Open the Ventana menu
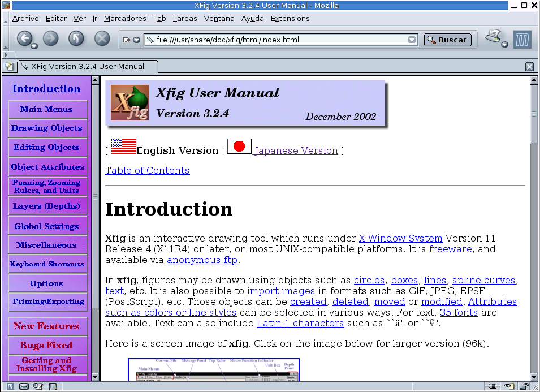Viewport: 540px width, 392px height. 219,19
